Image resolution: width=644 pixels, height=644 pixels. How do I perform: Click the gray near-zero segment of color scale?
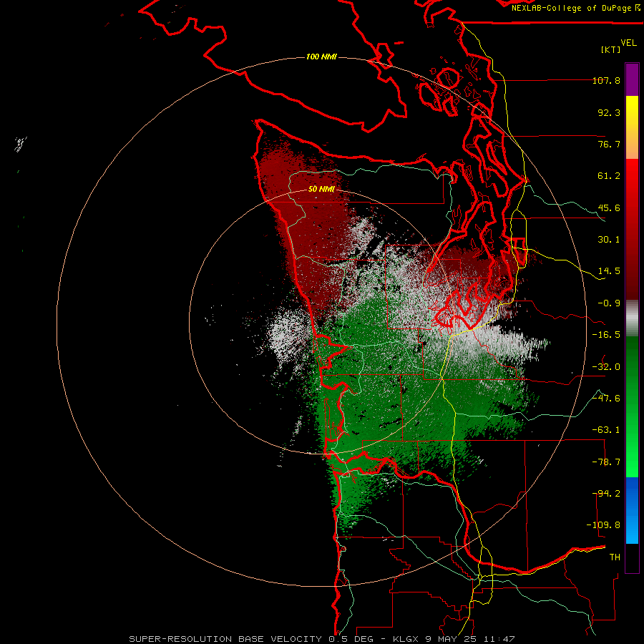632,318
